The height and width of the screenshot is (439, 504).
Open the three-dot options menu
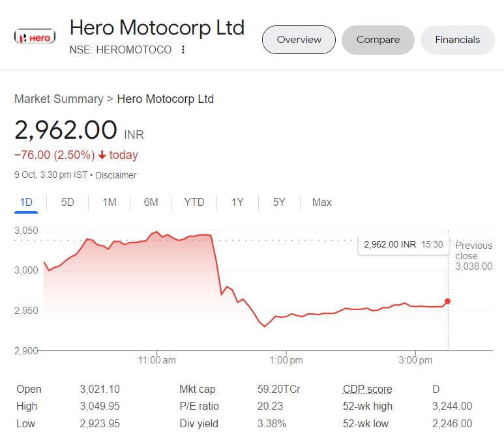183,50
